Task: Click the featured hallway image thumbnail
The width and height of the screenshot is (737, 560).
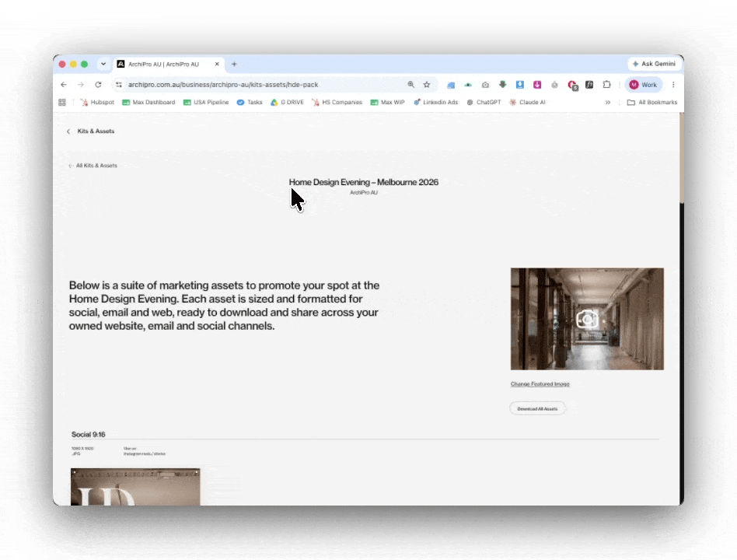Action: pyautogui.click(x=587, y=319)
